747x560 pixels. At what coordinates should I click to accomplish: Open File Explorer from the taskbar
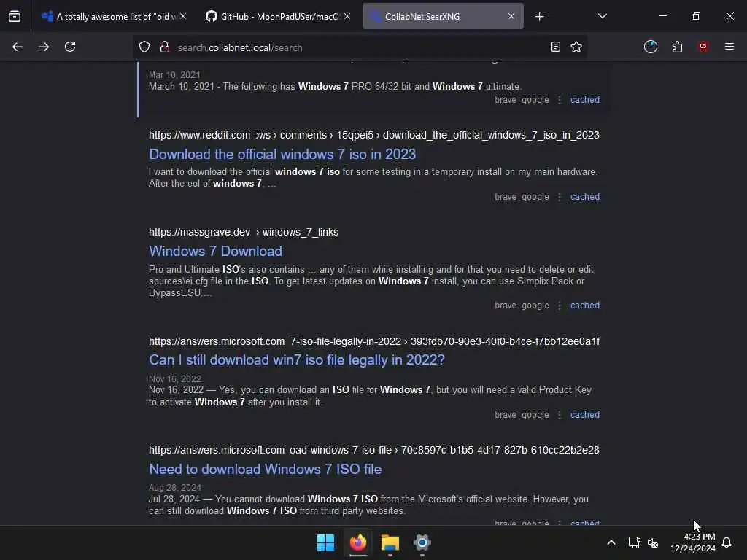(390, 542)
